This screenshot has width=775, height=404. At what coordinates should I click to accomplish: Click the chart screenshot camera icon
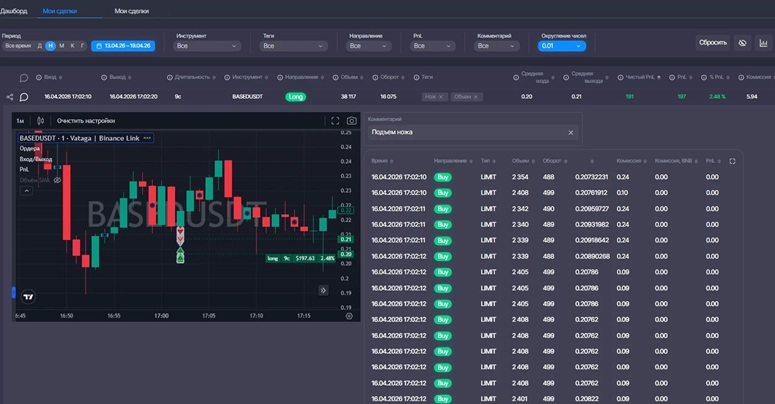click(x=351, y=121)
